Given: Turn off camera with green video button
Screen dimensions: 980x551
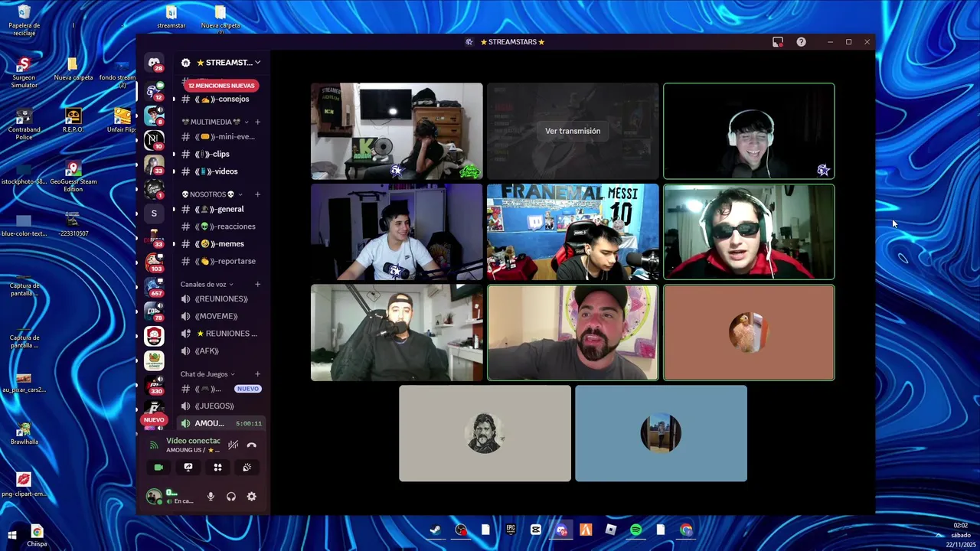Looking at the screenshot, I should (158, 467).
